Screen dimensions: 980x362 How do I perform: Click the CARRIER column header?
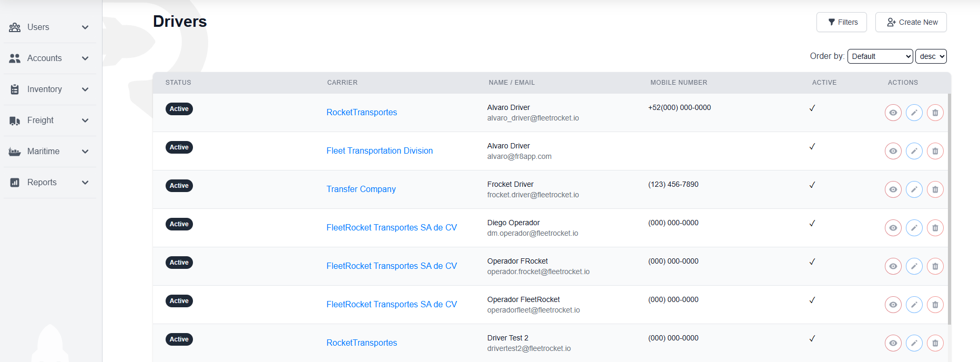pos(342,83)
